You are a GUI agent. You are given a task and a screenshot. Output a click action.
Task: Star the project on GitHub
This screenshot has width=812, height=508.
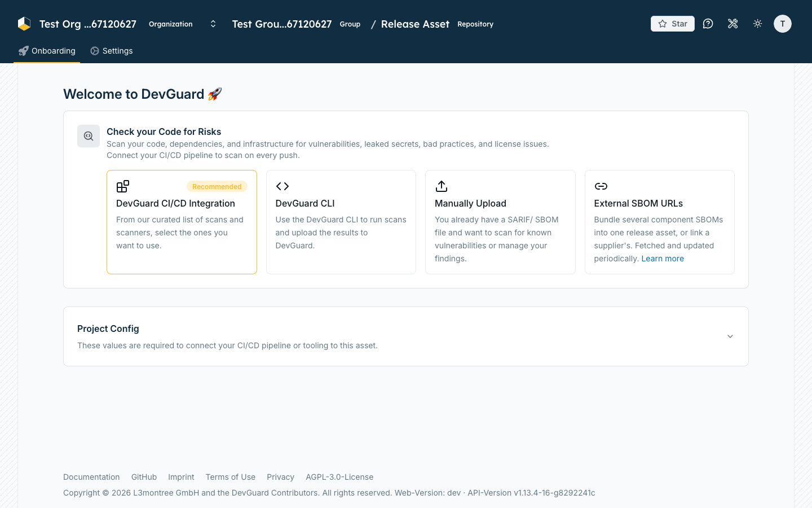coord(672,24)
